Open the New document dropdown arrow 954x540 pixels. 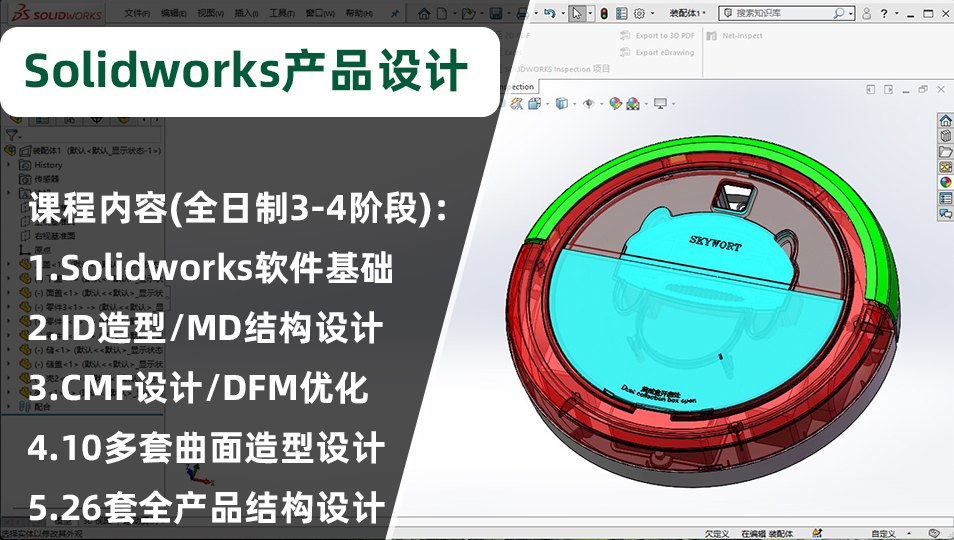pyautogui.click(x=453, y=13)
